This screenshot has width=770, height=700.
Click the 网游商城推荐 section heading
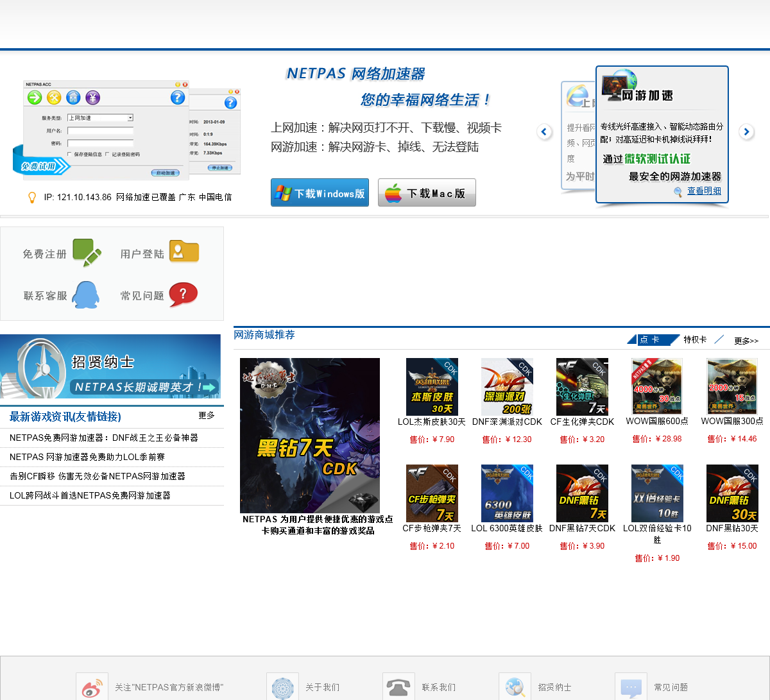pos(264,335)
